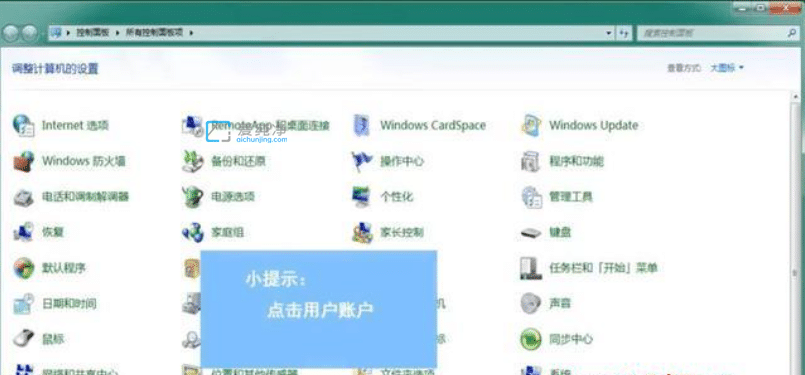805x375 pixels.
Task: Open 家长控制 icon
Action: pyautogui.click(x=362, y=232)
